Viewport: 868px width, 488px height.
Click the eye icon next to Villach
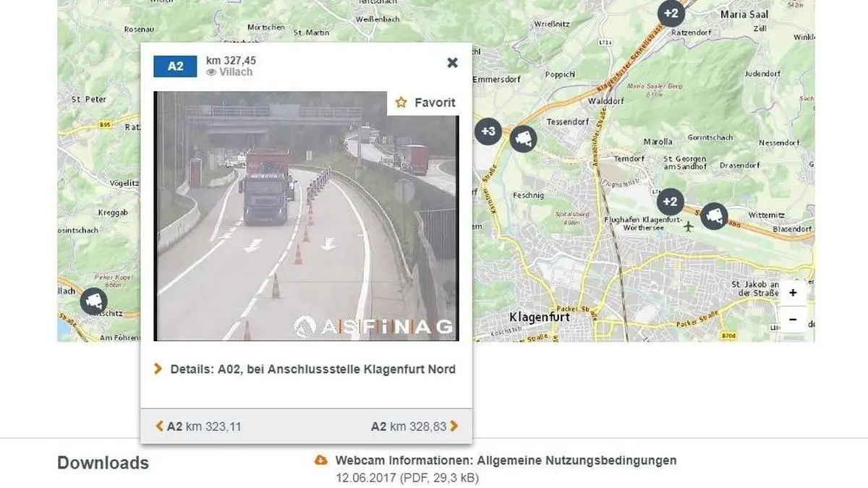211,72
